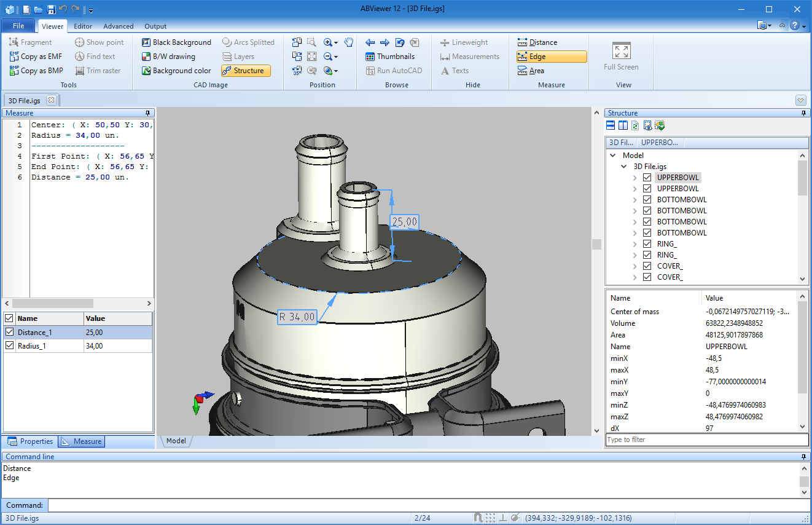The width and height of the screenshot is (812, 525).
Task: Expand the first BOTTOMBOWL tree node
Action: (635, 200)
